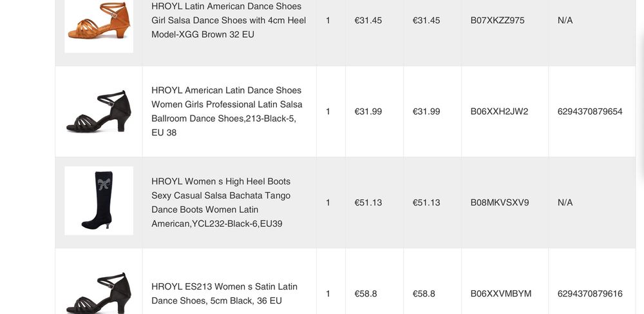This screenshot has width=644, height=314.
Task: Click the quantity cell for the 213-Black-5 shoes
Action: 328,112
